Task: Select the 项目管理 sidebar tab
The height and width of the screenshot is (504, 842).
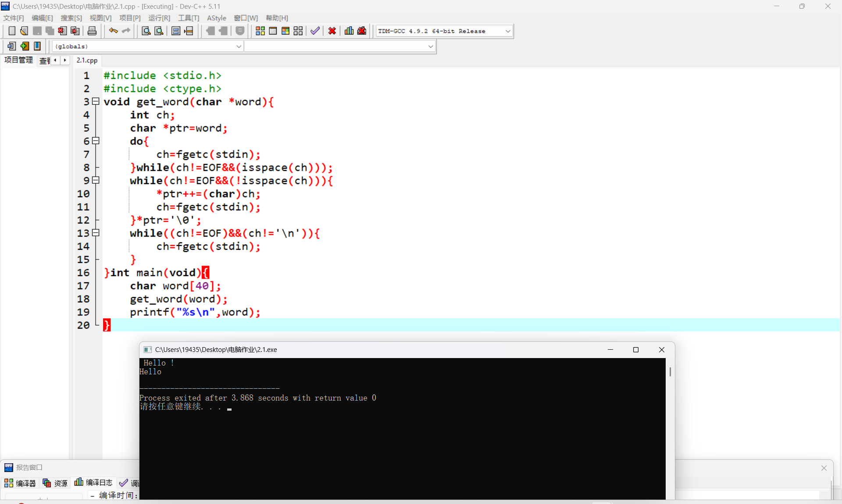Action: (18, 60)
